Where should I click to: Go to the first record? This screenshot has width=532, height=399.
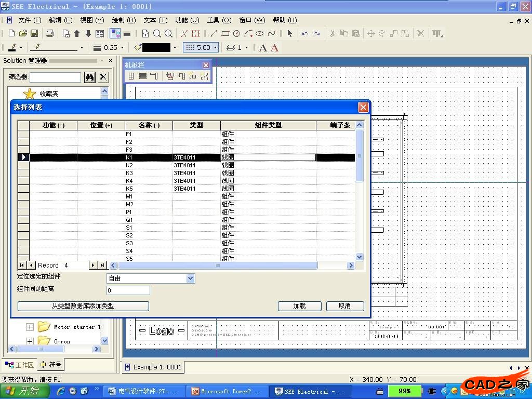click(x=22, y=265)
